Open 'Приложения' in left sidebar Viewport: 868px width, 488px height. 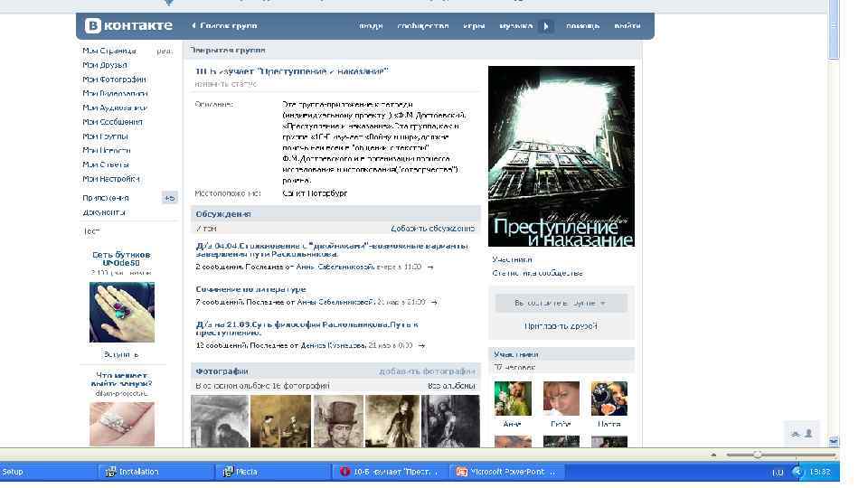106,198
